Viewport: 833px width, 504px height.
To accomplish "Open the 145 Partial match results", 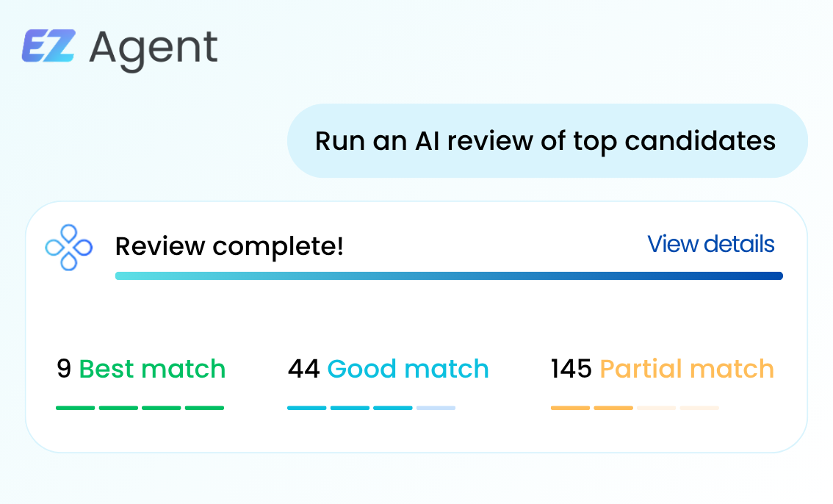I will coord(663,369).
